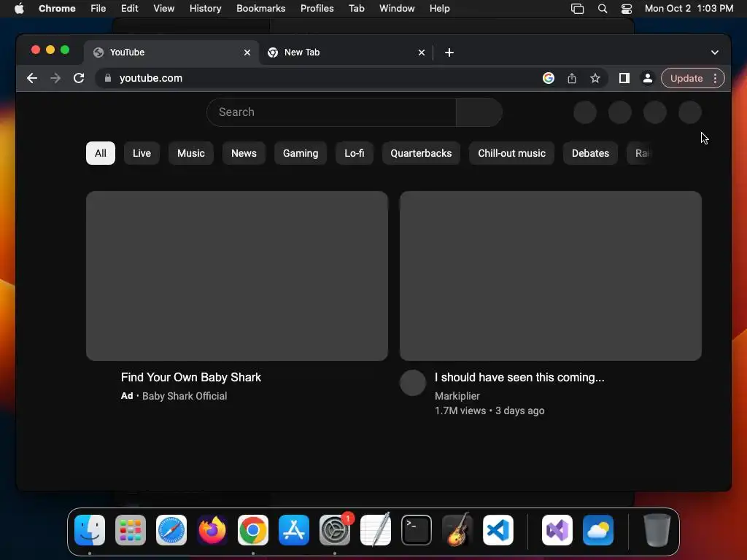
Task: Focus the youtube.com address bar
Action: click(x=324, y=78)
